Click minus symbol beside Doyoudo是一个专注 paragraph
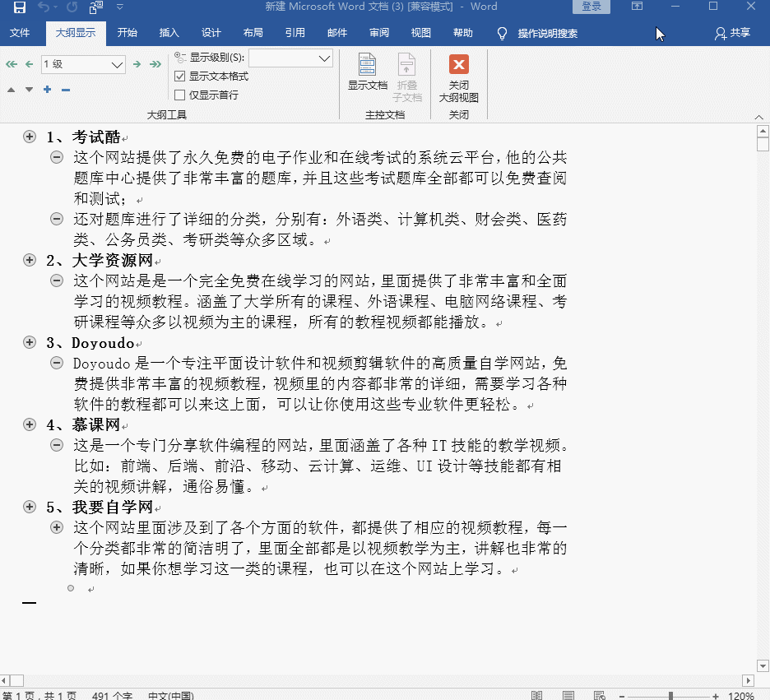The height and width of the screenshot is (700, 770). (57, 363)
